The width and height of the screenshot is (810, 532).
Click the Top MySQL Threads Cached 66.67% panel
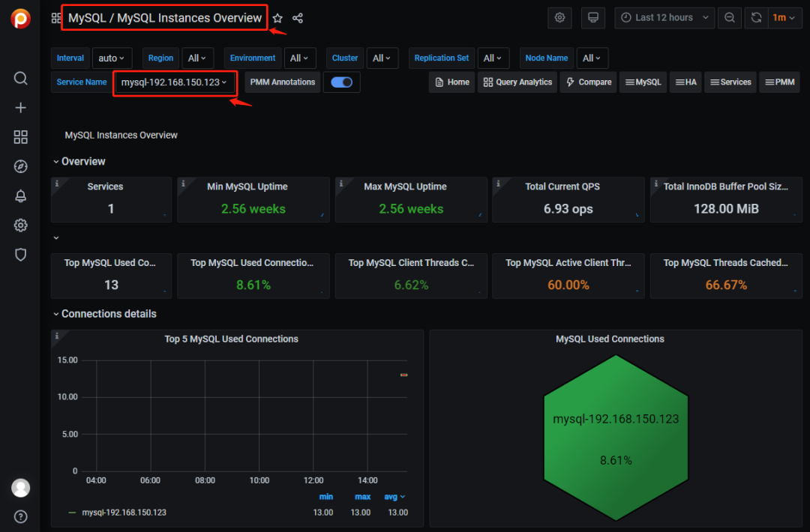click(x=726, y=276)
